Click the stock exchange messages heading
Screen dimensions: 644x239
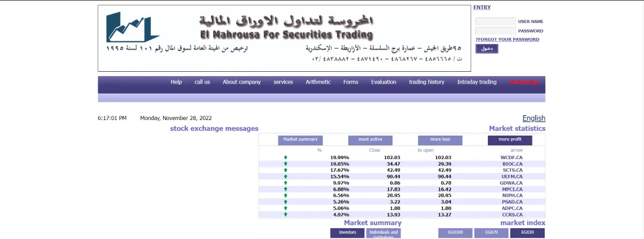(x=214, y=129)
